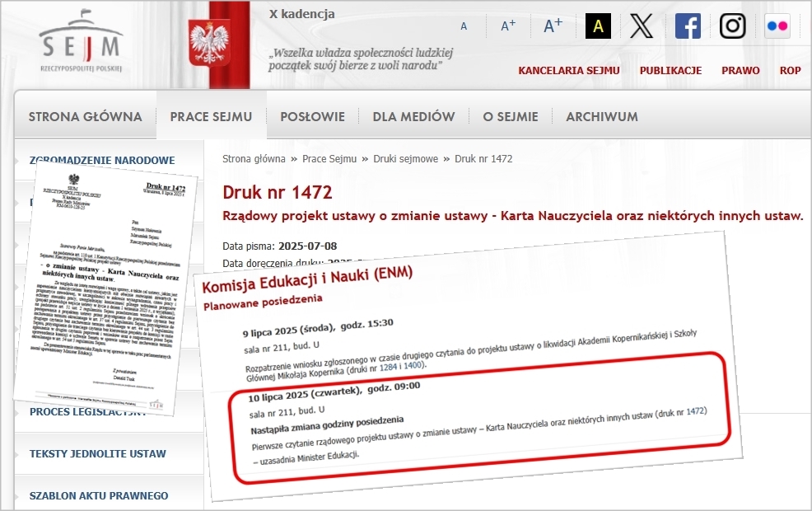812x511 pixels.
Task: Open the Publikacje link
Action: [670, 71]
